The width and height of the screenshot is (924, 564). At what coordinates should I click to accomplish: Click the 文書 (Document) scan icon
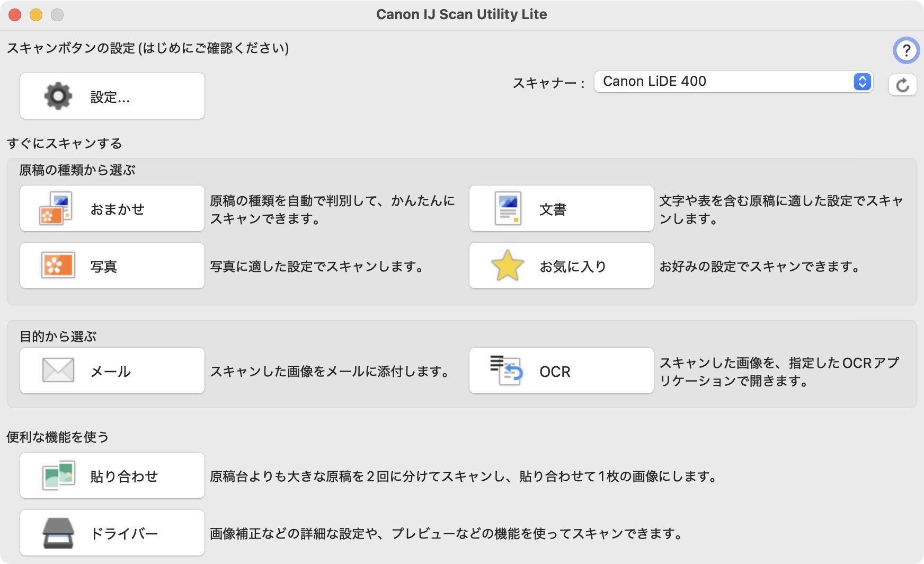pos(507,208)
